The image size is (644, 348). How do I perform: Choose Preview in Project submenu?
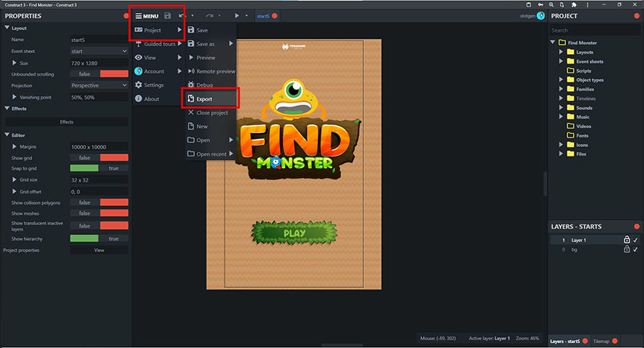211,58
